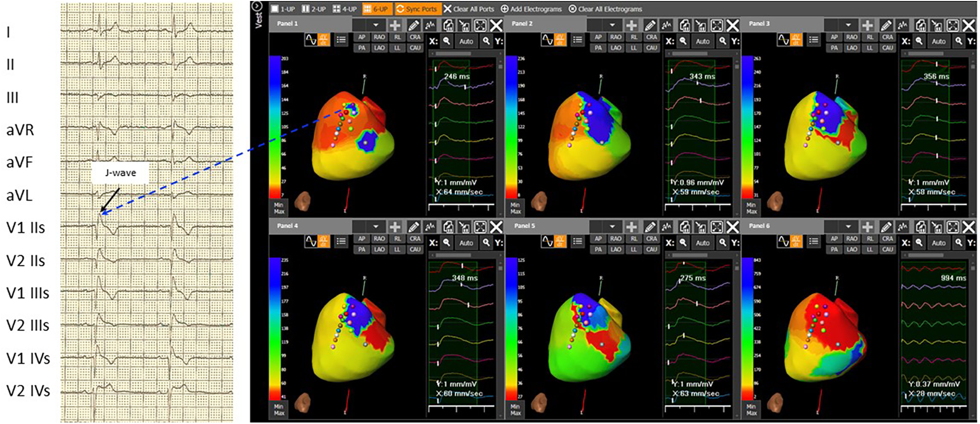Click the import chart arrow icon in Panel 2

click(700, 25)
